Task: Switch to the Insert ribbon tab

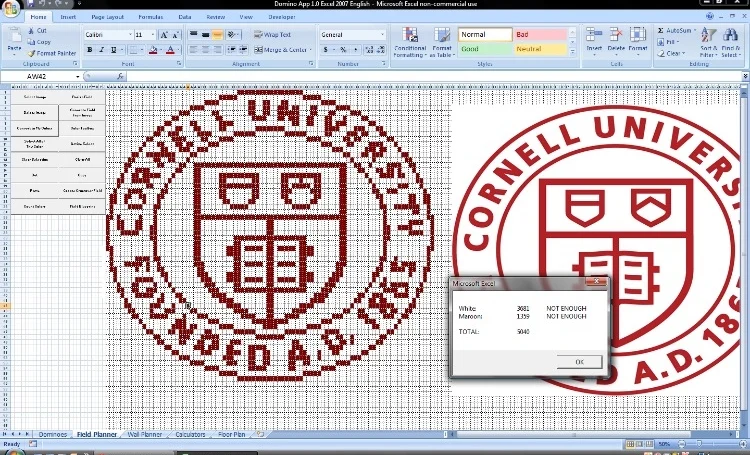Action: [x=68, y=17]
